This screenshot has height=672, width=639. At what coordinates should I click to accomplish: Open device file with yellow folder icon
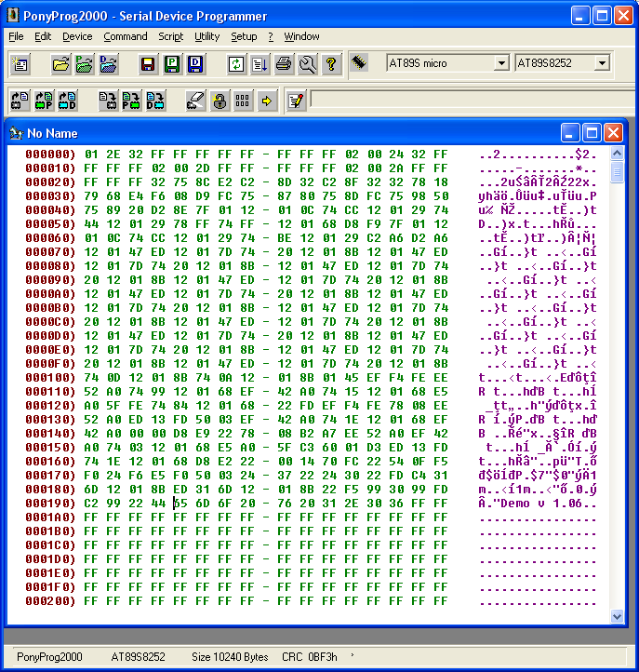coord(60,64)
